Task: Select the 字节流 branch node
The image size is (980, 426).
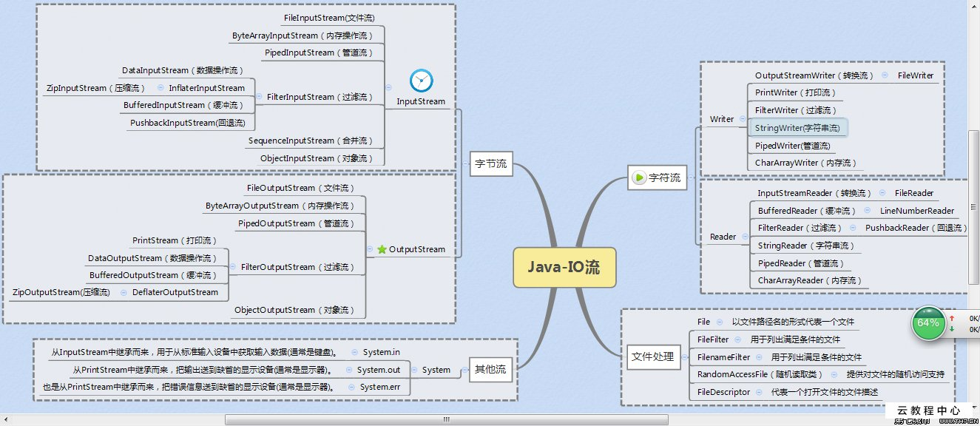Action: coord(492,164)
